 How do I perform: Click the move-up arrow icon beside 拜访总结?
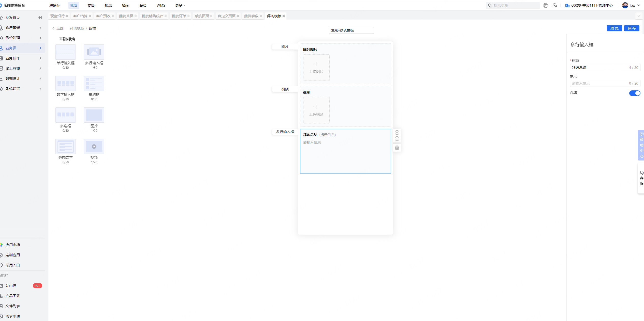click(397, 133)
